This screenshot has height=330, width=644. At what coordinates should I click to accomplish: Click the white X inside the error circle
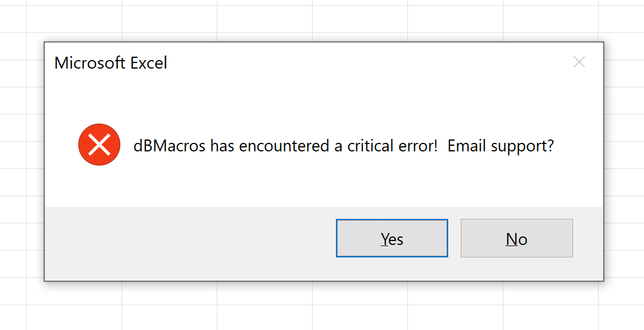pyautogui.click(x=99, y=146)
